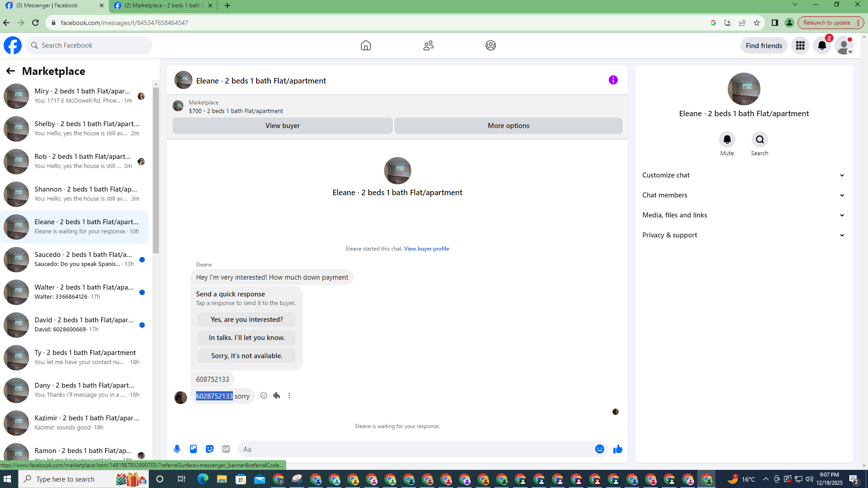
Task: Open Kazimir conversation in list
Action: 74,423
